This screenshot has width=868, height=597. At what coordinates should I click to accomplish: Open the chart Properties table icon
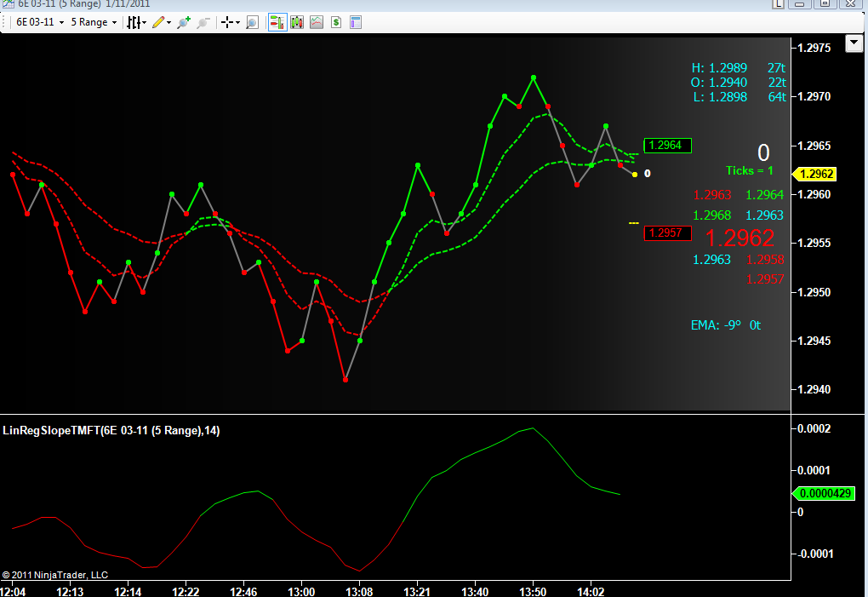point(356,22)
